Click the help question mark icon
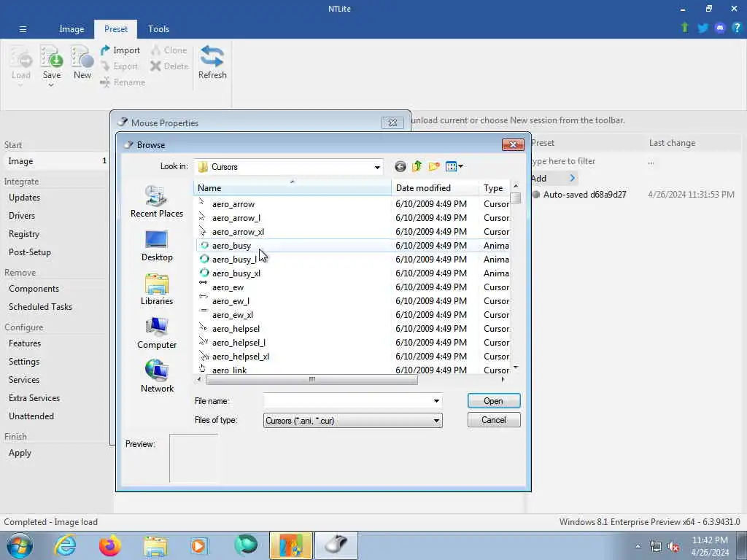747x560 pixels. click(737, 28)
